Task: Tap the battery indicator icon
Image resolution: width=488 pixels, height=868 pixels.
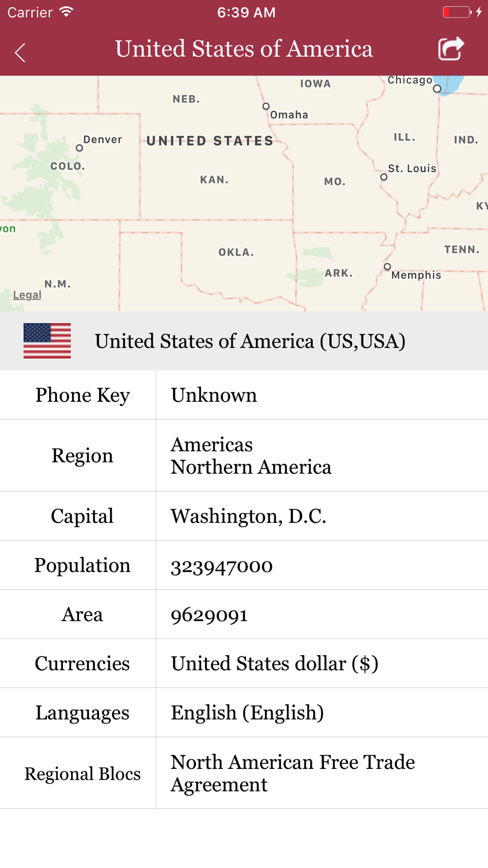Action: (x=457, y=12)
